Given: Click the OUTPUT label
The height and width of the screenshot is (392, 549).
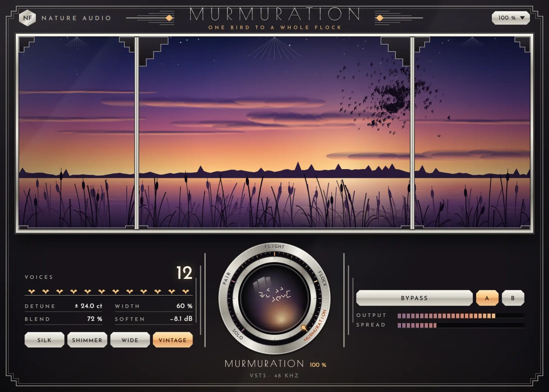Looking at the screenshot, I should tap(371, 315).
